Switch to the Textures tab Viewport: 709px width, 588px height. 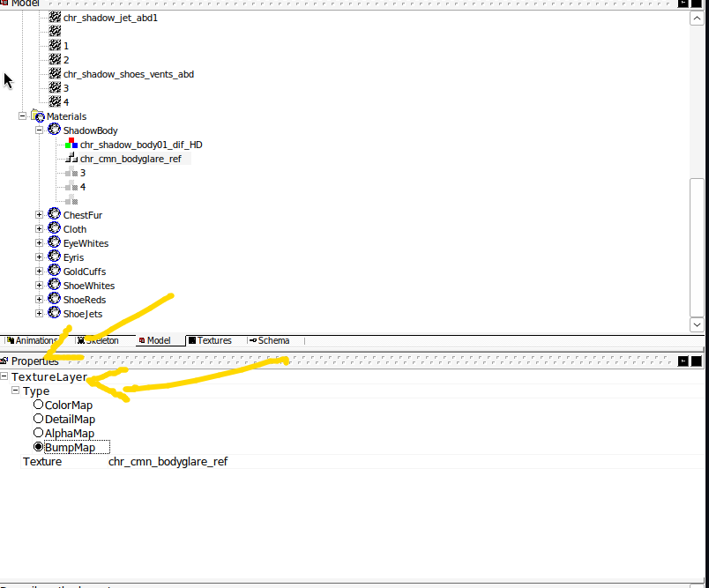[x=210, y=341]
